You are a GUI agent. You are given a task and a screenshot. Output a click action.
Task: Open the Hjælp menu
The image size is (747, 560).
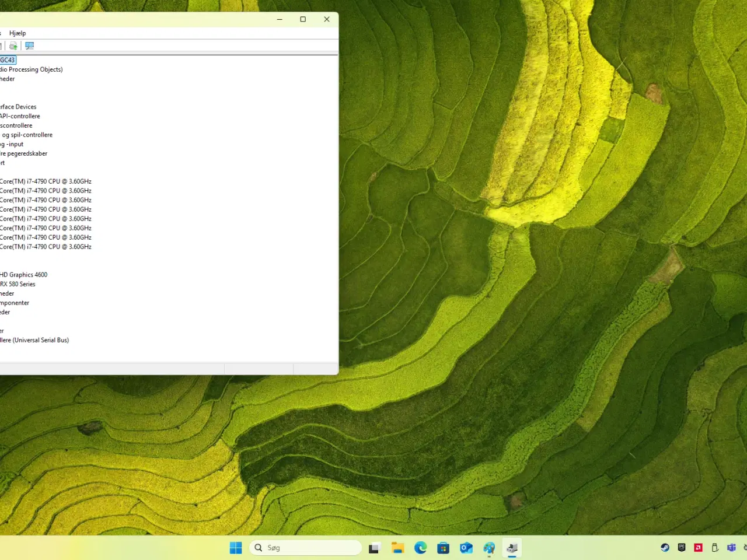pos(18,33)
